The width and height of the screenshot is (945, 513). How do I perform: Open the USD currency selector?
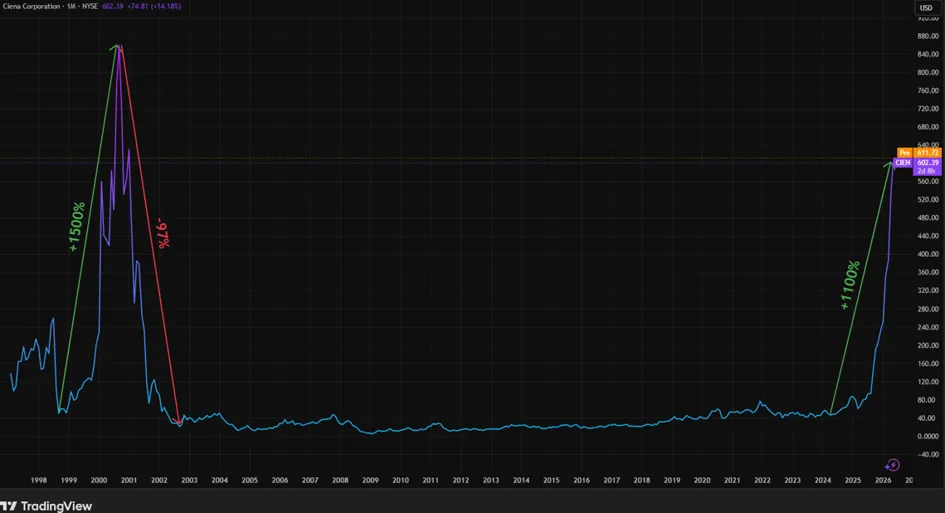click(926, 8)
